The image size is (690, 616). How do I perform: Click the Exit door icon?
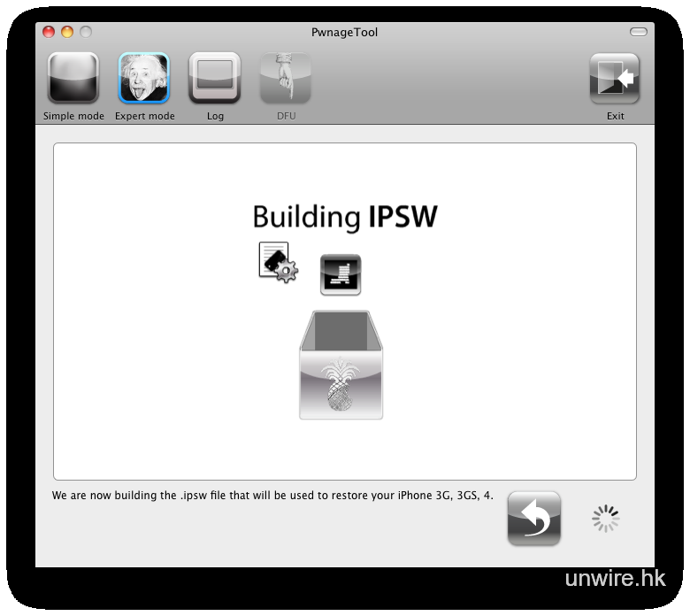pos(615,79)
